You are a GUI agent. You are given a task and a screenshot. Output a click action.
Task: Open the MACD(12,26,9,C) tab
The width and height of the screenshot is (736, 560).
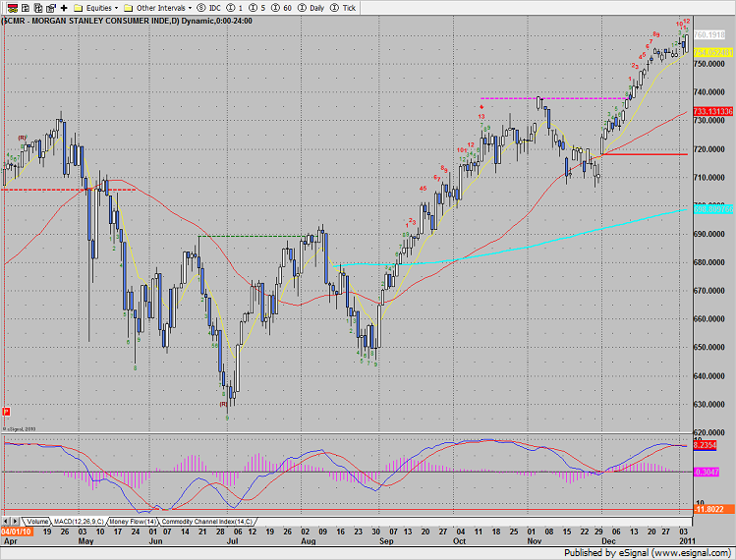[79, 522]
